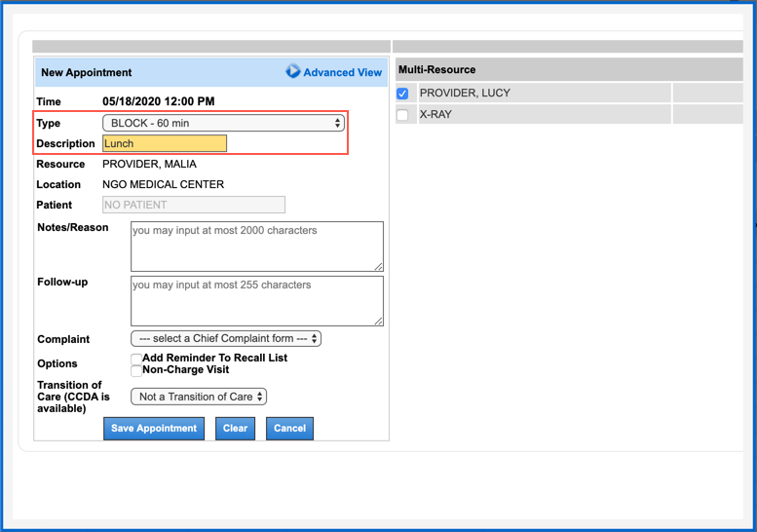Focus the Notes/Reason text area
Screen dimensions: 757x532
(x=256, y=246)
